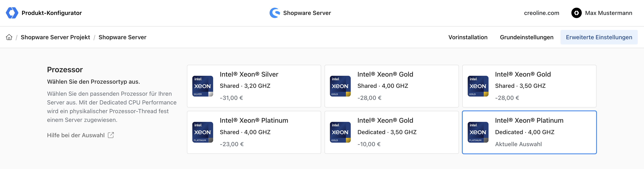644x169 pixels.
Task: Click the -10,00 € price
Action: (x=369, y=144)
